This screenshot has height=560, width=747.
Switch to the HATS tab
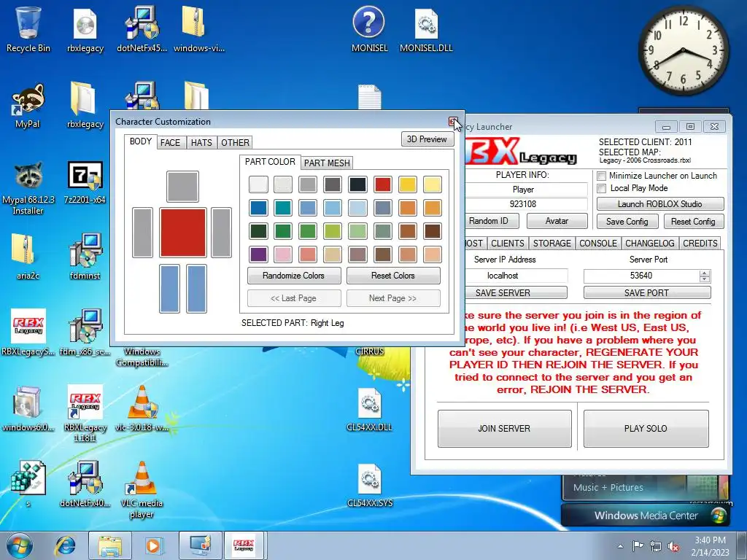201,142
